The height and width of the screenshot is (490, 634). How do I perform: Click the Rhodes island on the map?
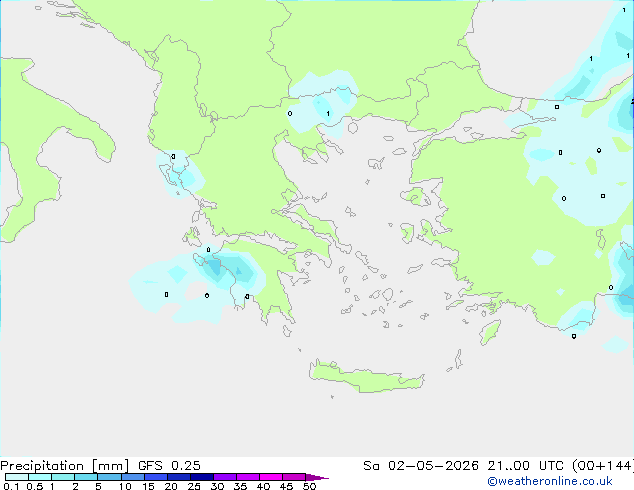pyautogui.click(x=490, y=332)
